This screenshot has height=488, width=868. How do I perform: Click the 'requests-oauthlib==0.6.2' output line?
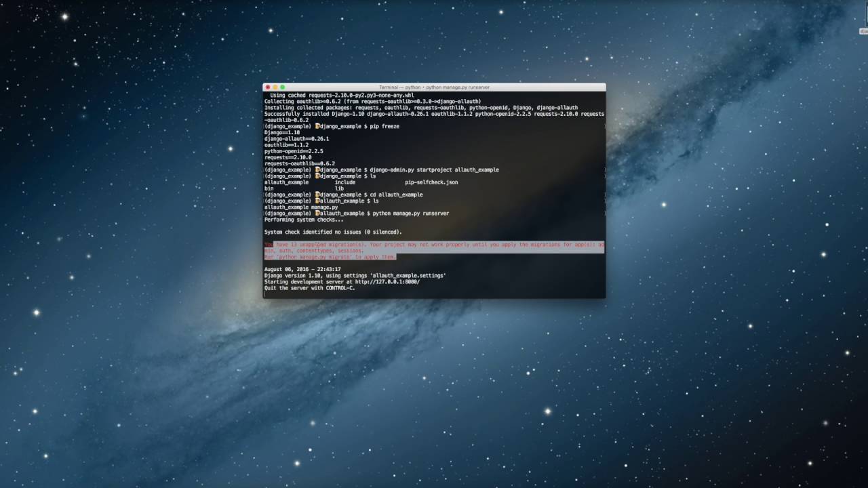tap(300, 163)
